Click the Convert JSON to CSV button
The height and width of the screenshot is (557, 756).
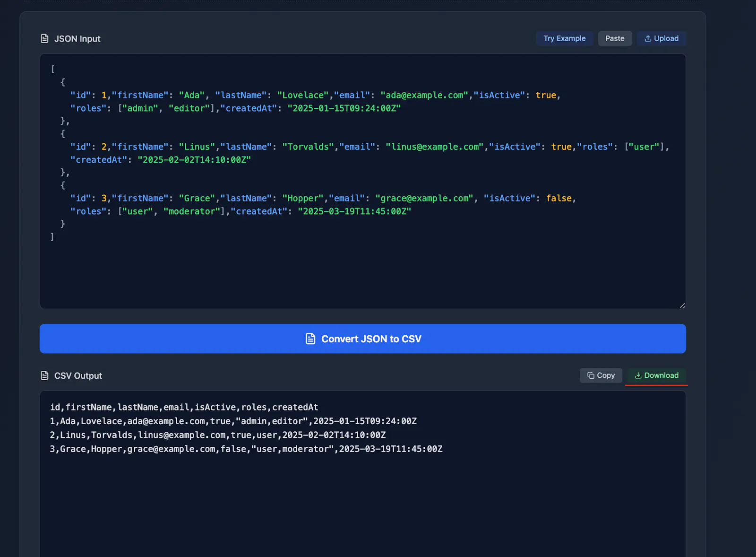pos(363,339)
